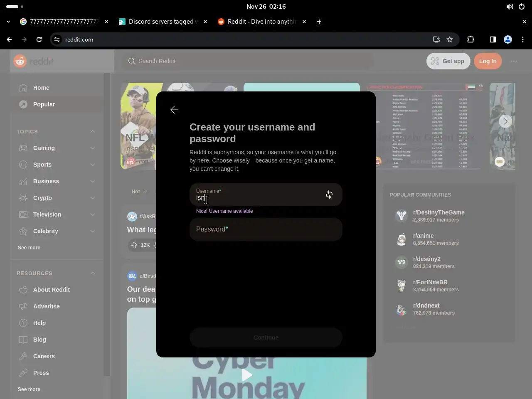
Task: Open a new browser tab
Action: (319, 22)
